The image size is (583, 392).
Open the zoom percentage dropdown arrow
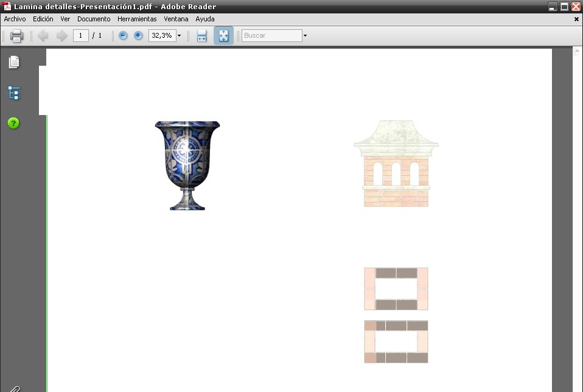coord(179,36)
